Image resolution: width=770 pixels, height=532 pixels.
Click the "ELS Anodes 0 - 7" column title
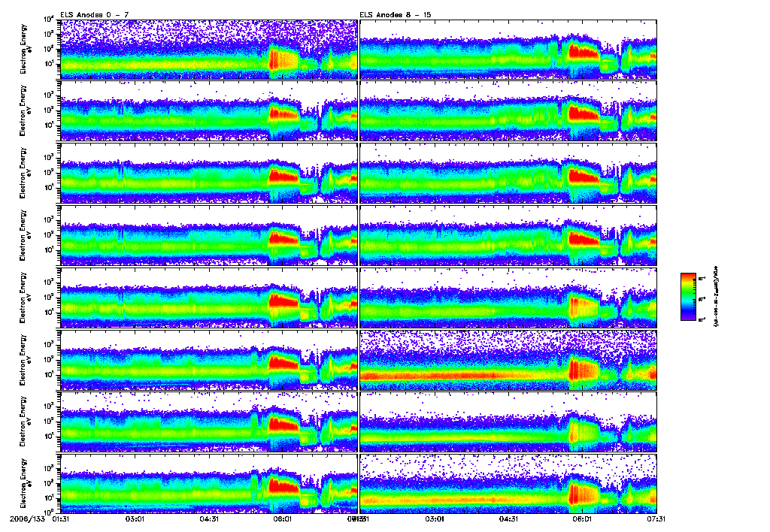pos(95,15)
